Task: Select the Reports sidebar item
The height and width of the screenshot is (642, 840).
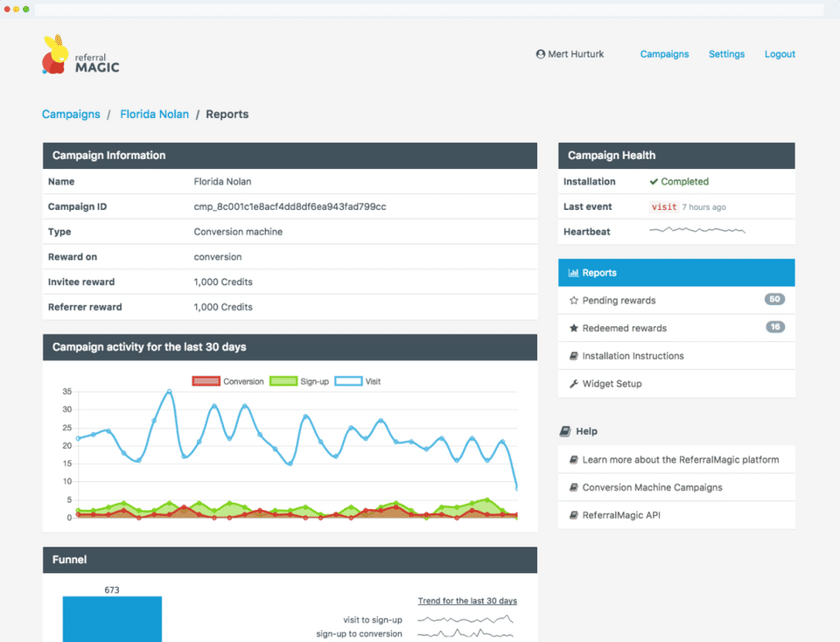Action: click(x=676, y=273)
